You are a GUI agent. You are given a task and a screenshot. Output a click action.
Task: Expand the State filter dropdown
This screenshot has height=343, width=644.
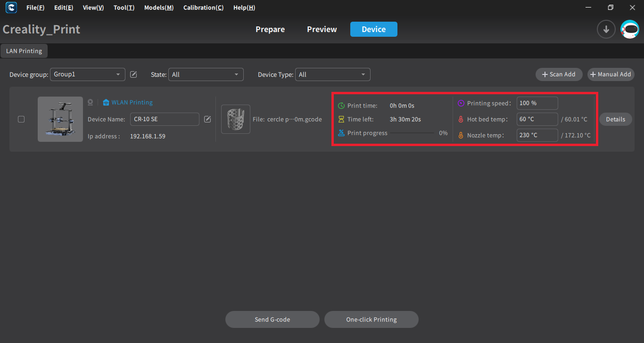click(x=206, y=74)
